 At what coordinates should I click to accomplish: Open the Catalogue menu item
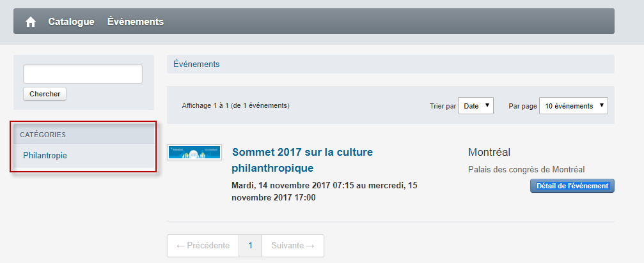click(71, 22)
